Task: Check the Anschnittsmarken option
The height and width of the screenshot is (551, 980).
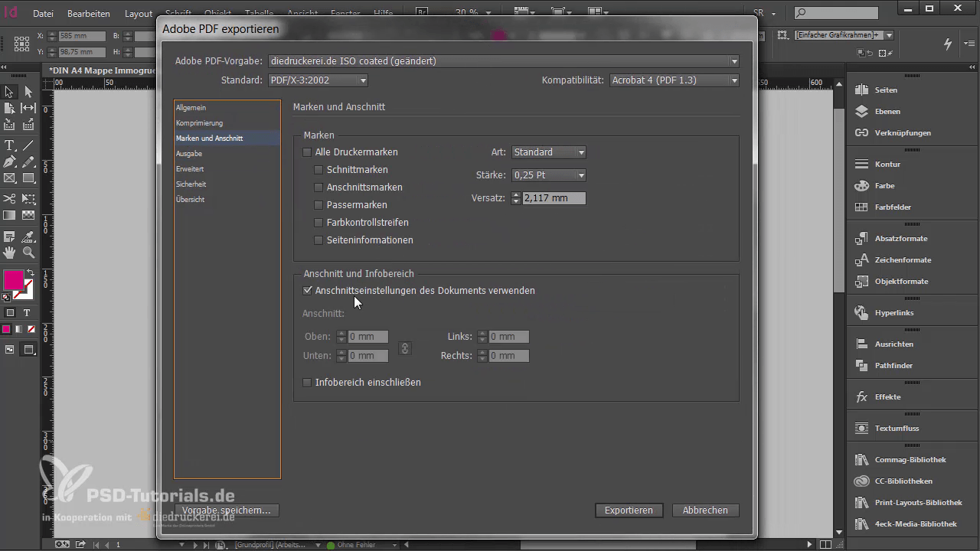Action: [319, 187]
